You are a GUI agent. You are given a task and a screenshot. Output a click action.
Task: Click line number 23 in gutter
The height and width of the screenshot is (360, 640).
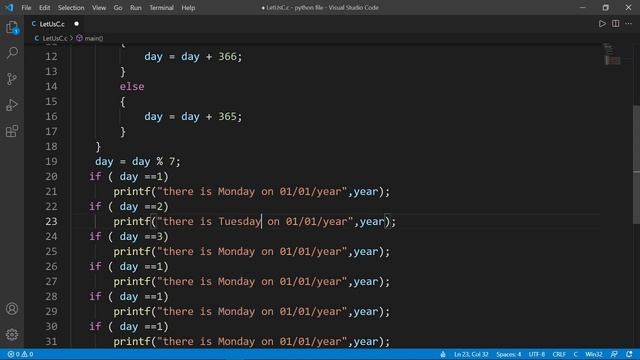click(x=51, y=221)
